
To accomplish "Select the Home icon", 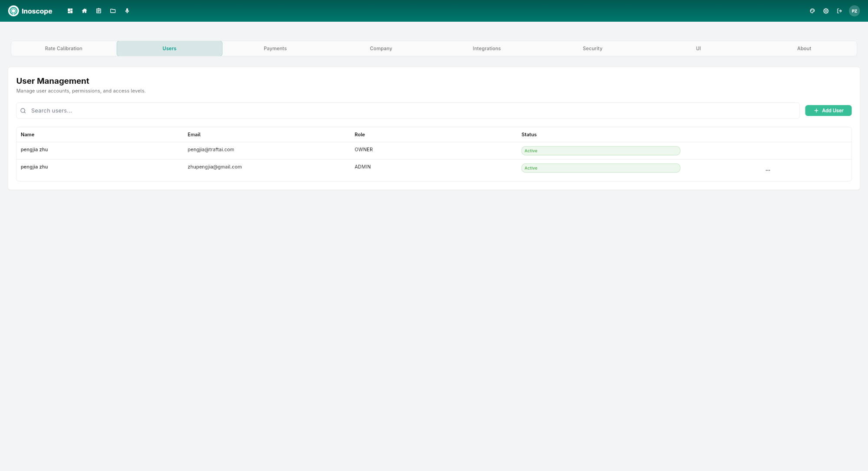I will [84, 10].
